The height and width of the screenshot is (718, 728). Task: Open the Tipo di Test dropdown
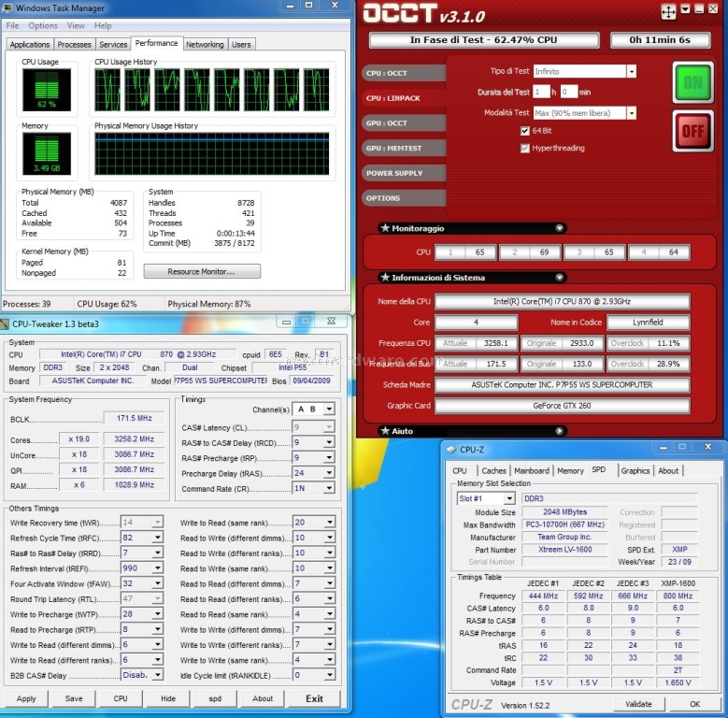click(x=631, y=72)
